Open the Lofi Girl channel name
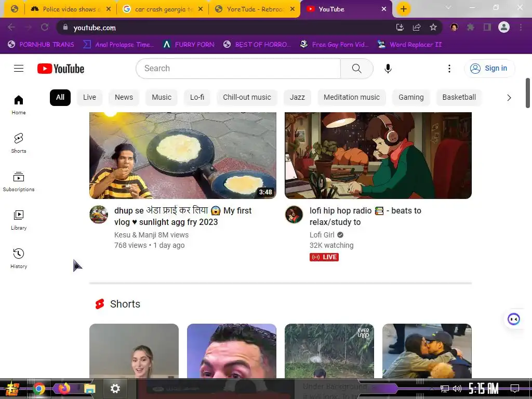The width and height of the screenshot is (532, 399). 322,235
